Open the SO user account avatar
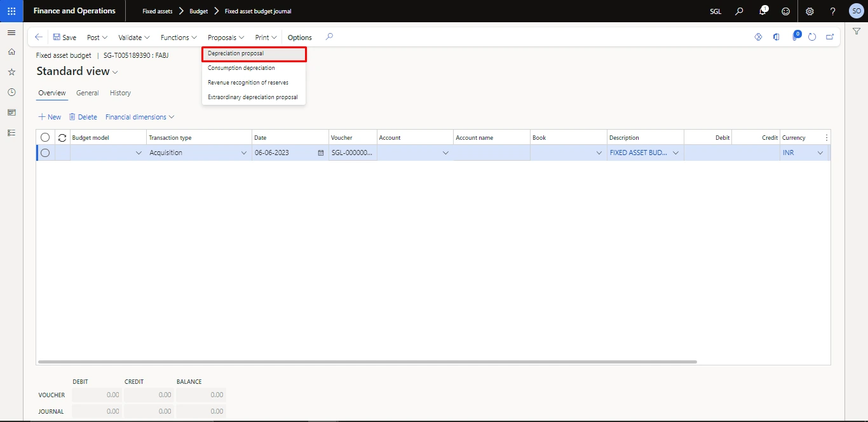Screen dimensions: 868x422 click(855, 11)
